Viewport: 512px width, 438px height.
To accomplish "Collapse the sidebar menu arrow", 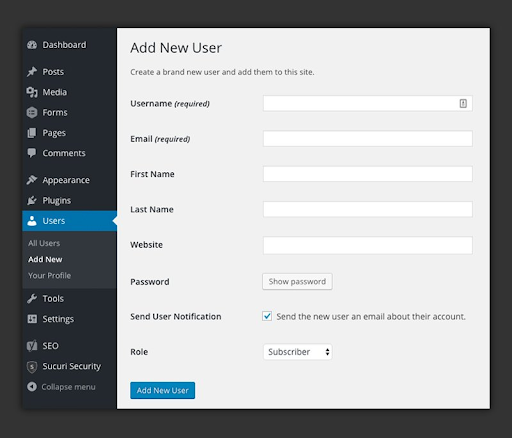I will coord(32,387).
